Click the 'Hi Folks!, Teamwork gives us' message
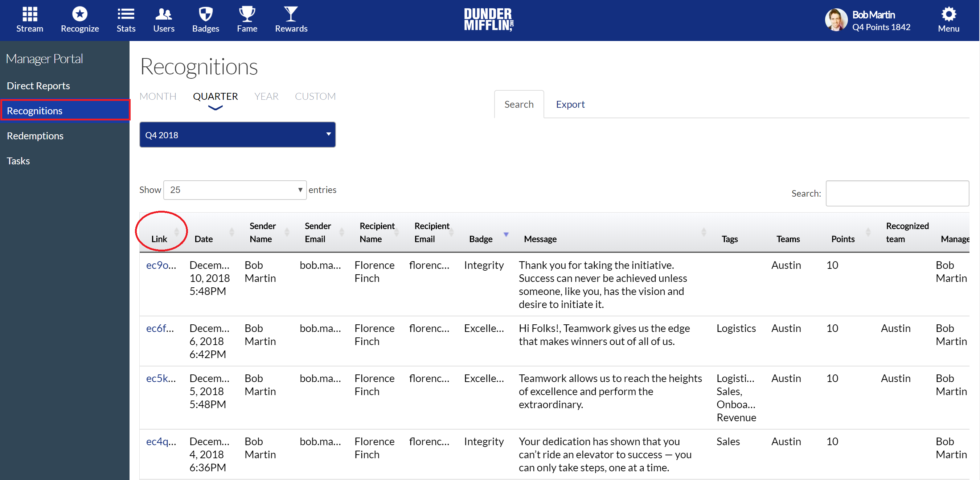This screenshot has width=980, height=480. pos(604,335)
